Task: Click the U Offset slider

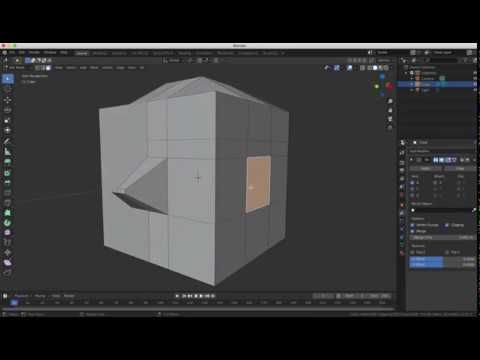Action: (x=442, y=259)
